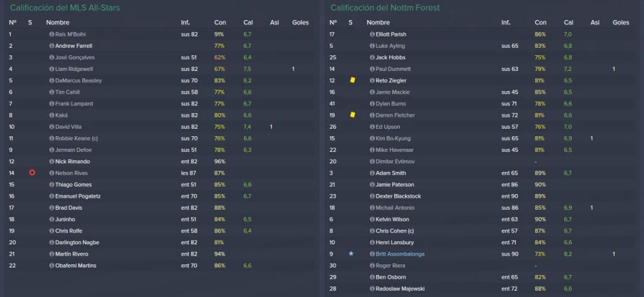Sort Nottm Forest table by Inf.
This screenshot has height=297, width=644.
[x=506, y=23]
